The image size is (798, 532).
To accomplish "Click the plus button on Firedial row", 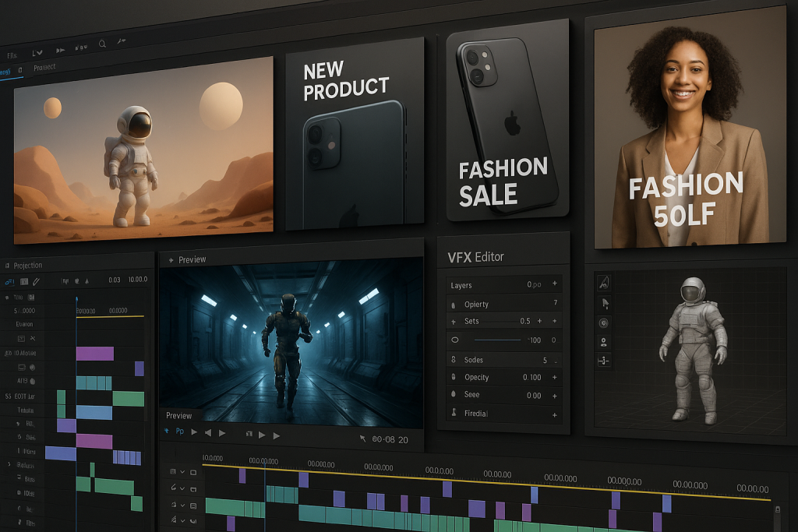I will [x=555, y=415].
